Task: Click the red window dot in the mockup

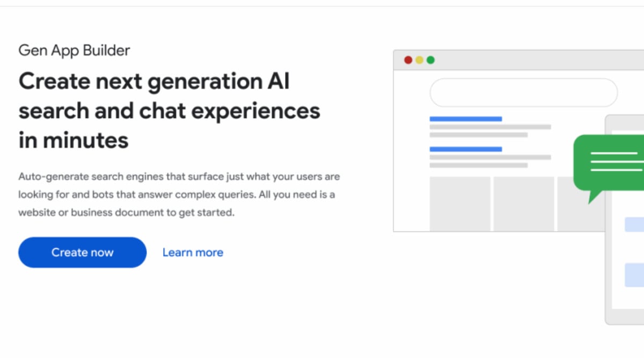Action: (x=408, y=60)
